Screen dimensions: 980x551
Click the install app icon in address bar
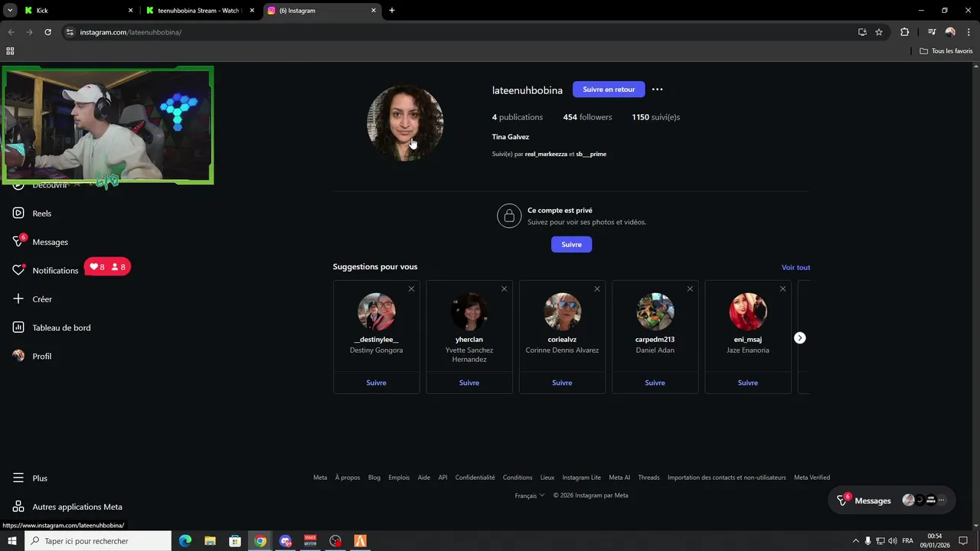pyautogui.click(x=862, y=32)
